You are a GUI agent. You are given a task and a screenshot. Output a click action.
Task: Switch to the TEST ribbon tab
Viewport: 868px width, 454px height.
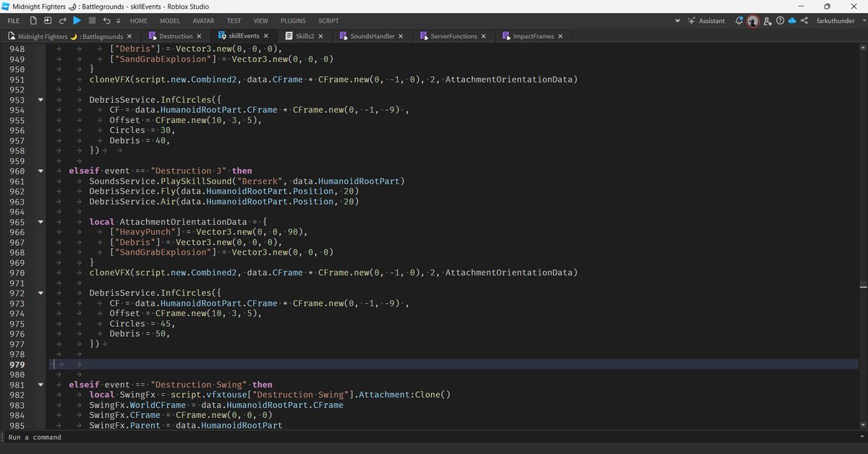(x=234, y=21)
